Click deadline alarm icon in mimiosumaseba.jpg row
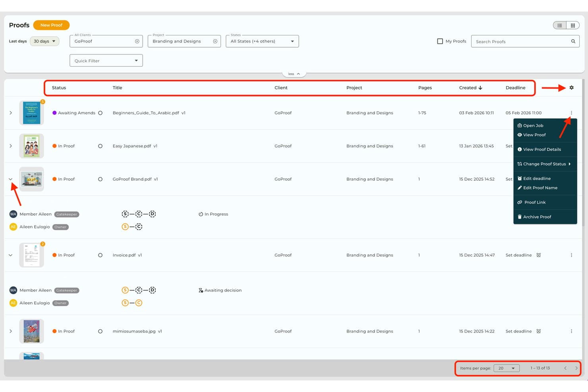This screenshot has height=392, width=588. [x=538, y=331]
